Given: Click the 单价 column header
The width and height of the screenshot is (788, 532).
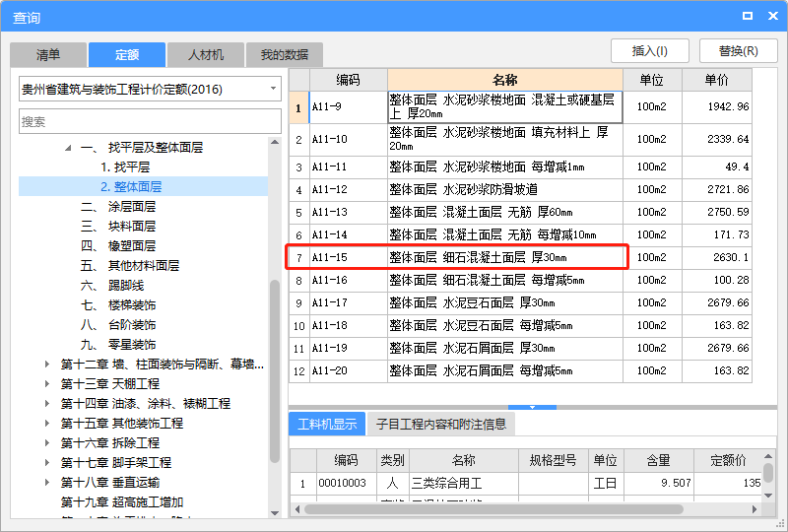Looking at the screenshot, I should 717,80.
